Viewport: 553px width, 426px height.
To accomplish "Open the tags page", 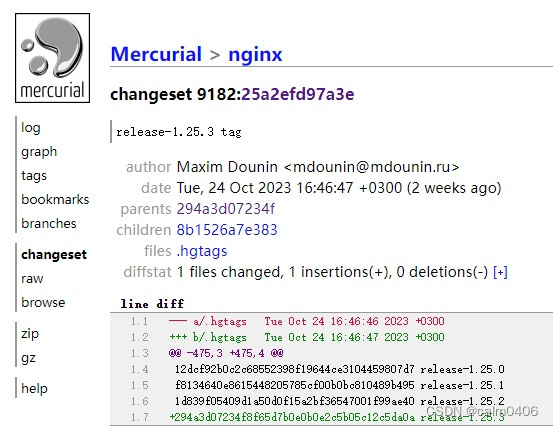I will coord(34,175).
